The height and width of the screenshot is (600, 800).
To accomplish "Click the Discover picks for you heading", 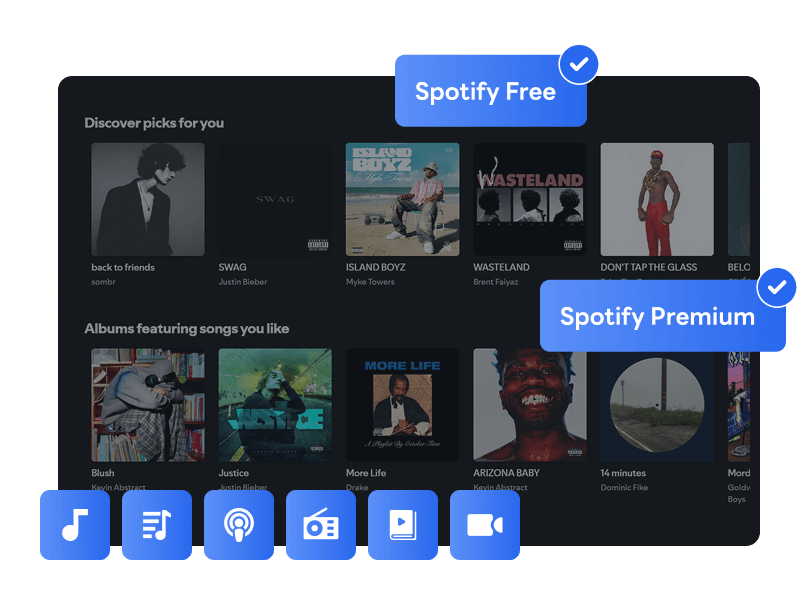I will pyautogui.click(x=154, y=123).
